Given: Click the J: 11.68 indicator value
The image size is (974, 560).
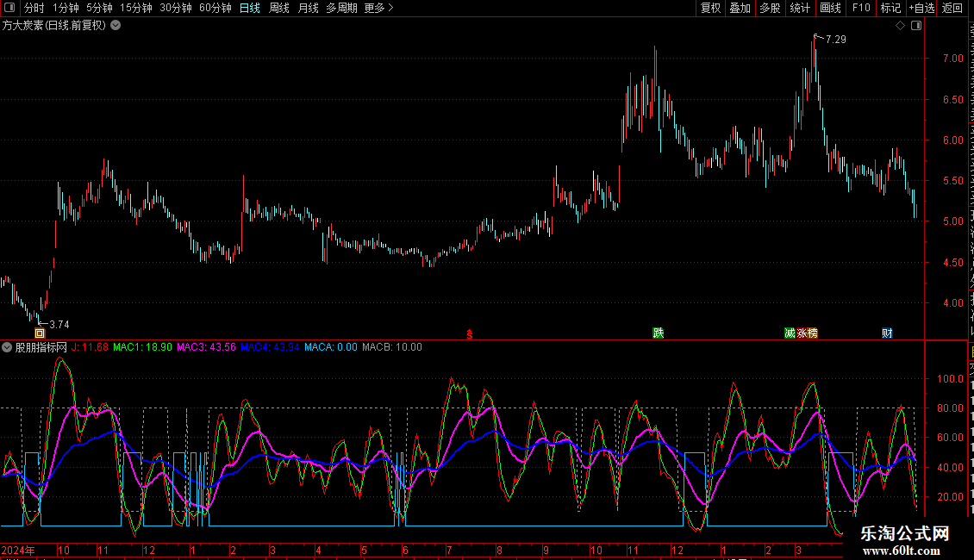Looking at the screenshot, I should pos(90,348).
